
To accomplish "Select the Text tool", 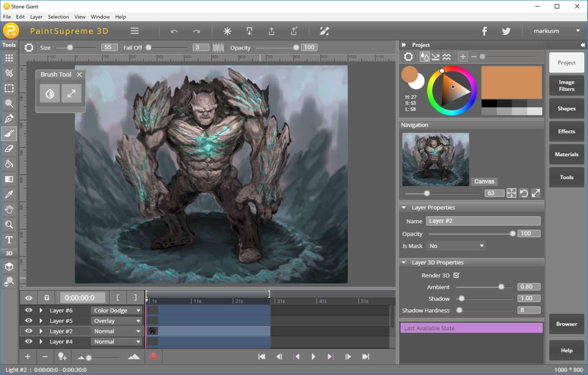I will click(x=9, y=240).
